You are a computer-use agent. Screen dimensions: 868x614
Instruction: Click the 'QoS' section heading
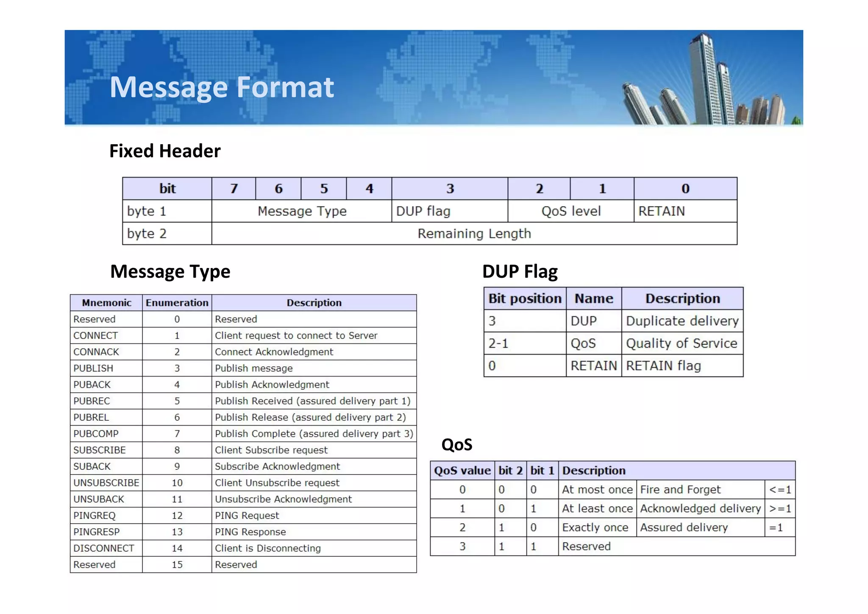coord(457,445)
